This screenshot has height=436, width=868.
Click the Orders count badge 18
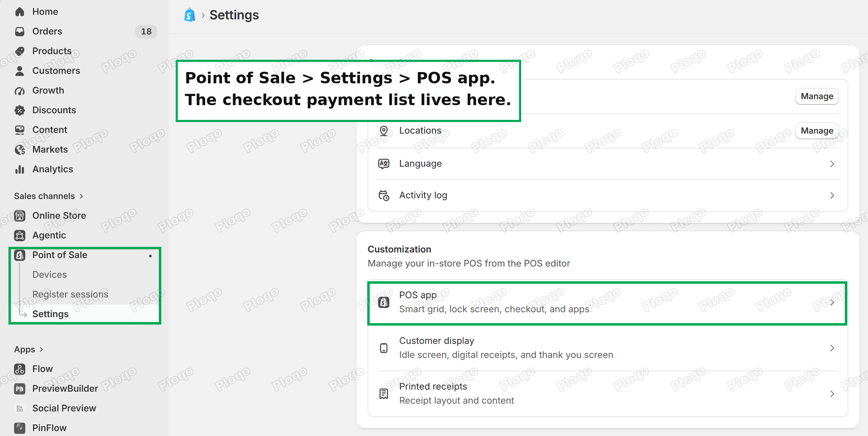click(x=146, y=32)
